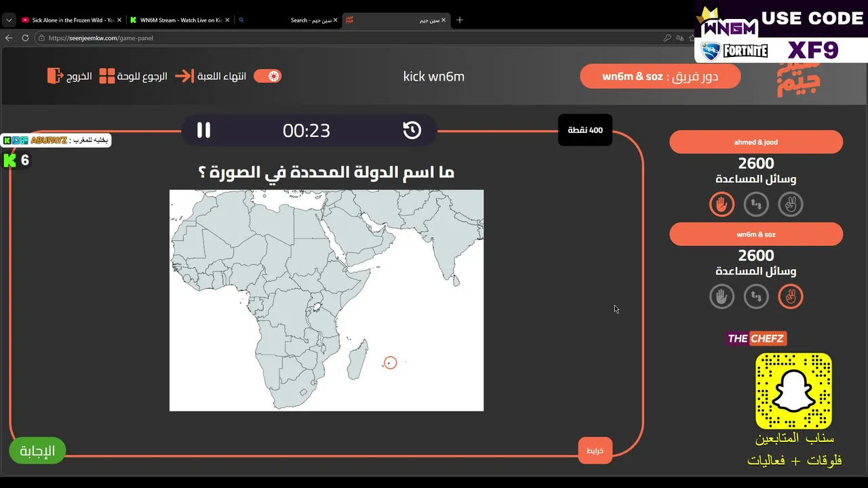Click the site info icon in address bar

pos(42,38)
